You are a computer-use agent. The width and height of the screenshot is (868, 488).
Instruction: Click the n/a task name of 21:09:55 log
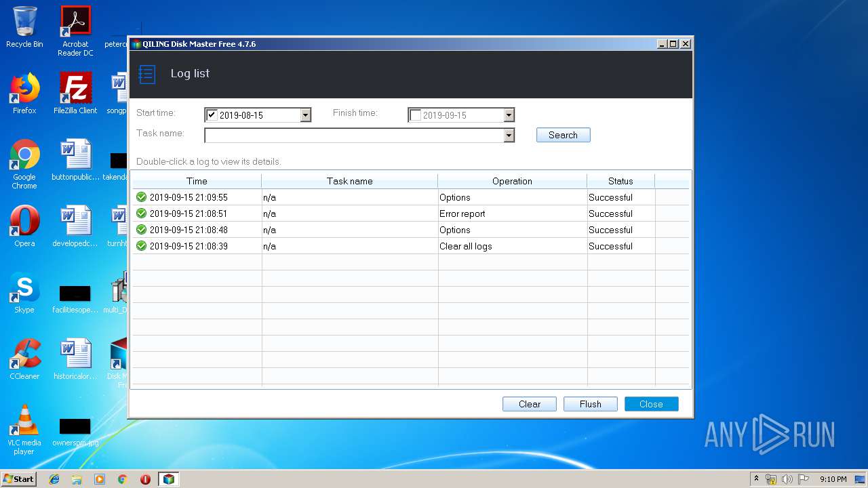pyautogui.click(x=269, y=197)
